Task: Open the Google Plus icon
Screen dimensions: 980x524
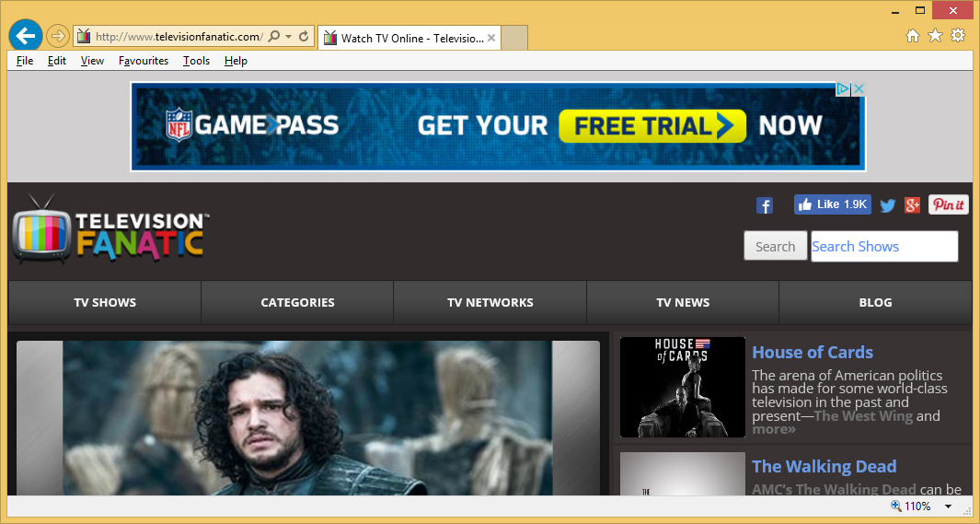Action: [913, 204]
